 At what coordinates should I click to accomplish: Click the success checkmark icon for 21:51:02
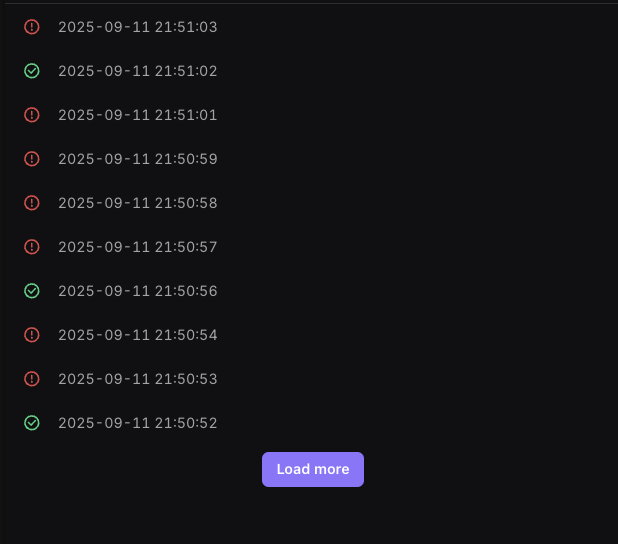pyautogui.click(x=32, y=71)
